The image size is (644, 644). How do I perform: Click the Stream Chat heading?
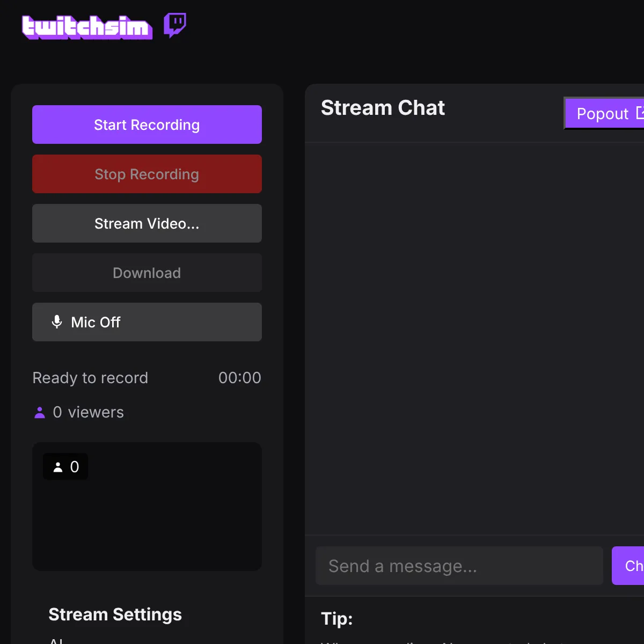point(383,108)
